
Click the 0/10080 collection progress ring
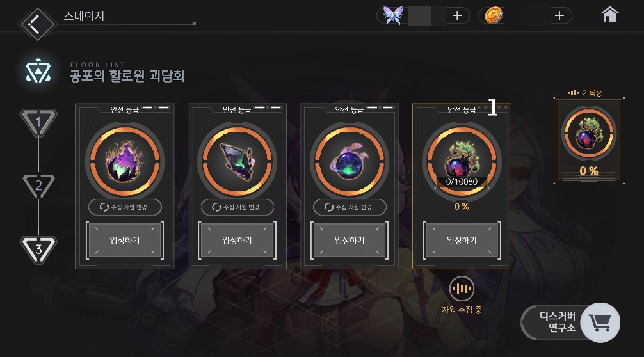(x=462, y=161)
